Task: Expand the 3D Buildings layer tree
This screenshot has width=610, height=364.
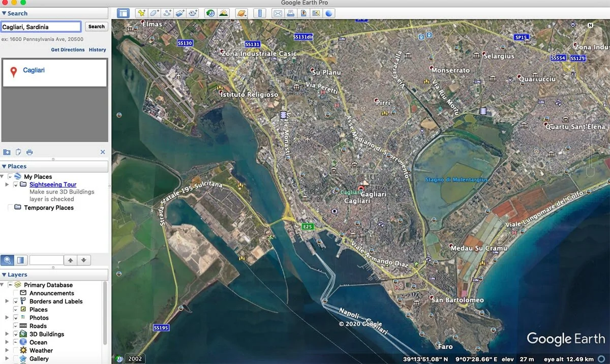Action: click(7, 334)
